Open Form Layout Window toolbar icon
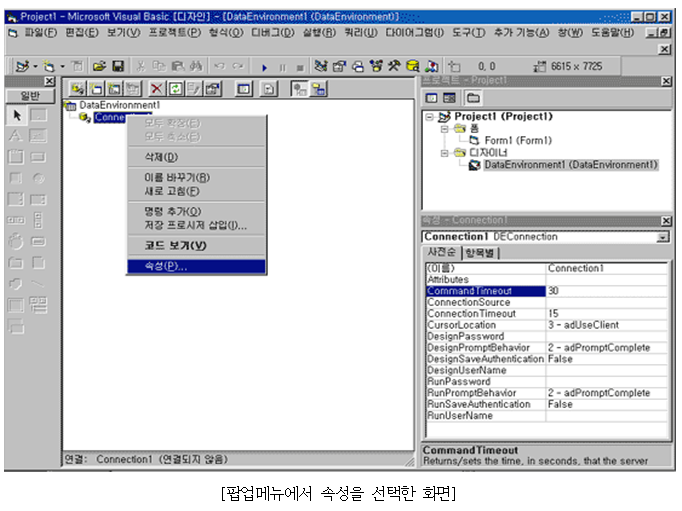682x511 pixels. 358,66
